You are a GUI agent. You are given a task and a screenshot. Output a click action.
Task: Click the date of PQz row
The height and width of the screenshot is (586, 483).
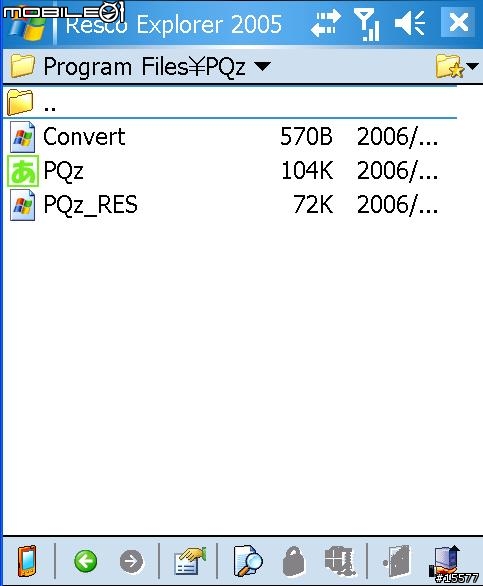(397, 171)
